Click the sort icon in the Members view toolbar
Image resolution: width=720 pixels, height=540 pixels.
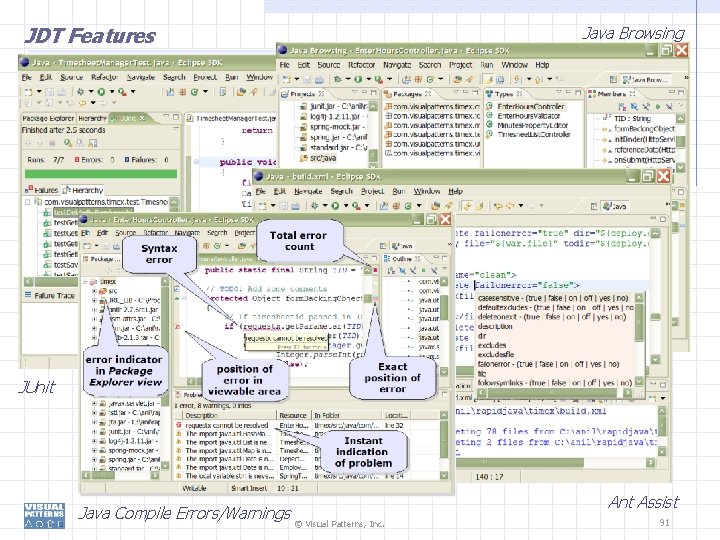pyautogui.click(x=622, y=107)
